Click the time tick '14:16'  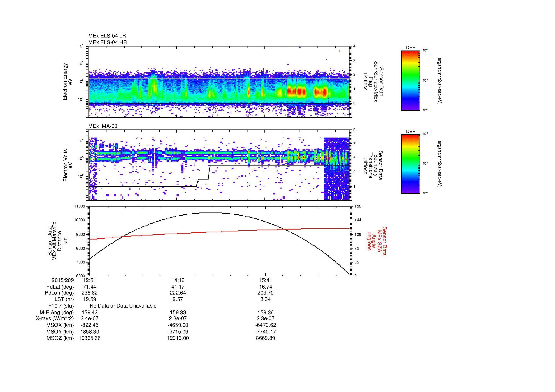coord(178,280)
